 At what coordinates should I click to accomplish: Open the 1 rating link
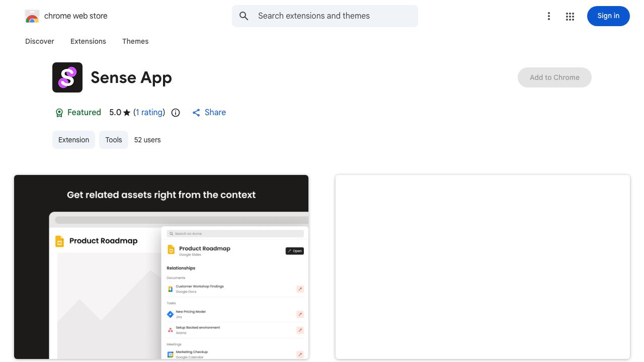(x=149, y=113)
